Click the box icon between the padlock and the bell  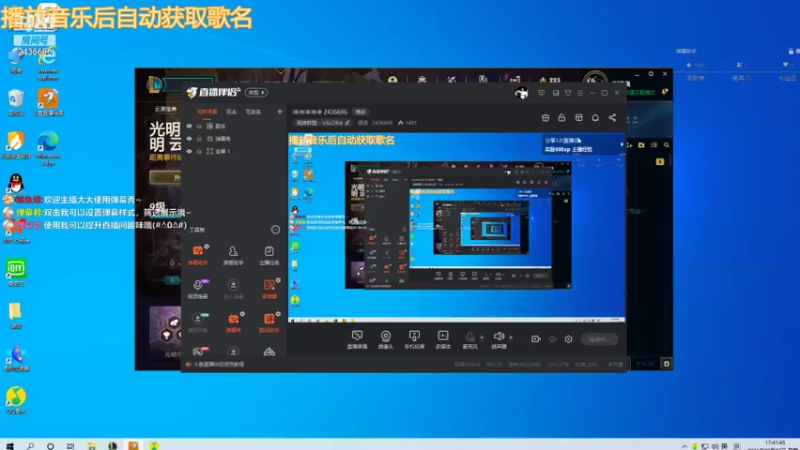pos(579,118)
